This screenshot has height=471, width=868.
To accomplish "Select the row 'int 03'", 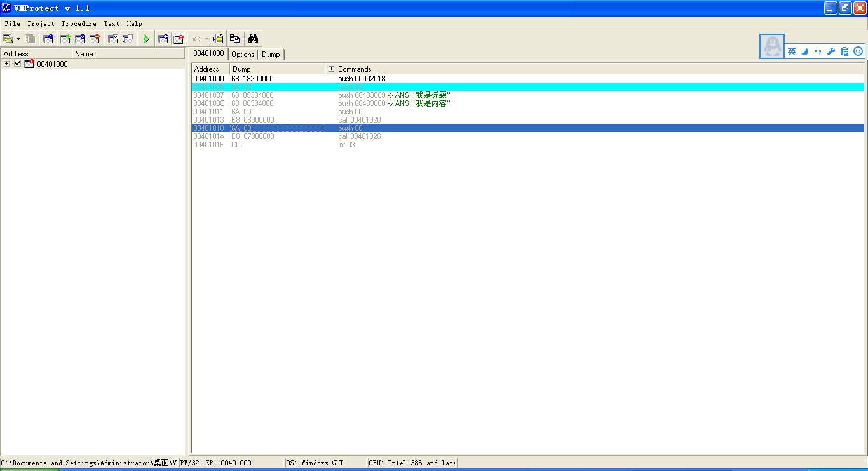I will [x=528, y=145].
